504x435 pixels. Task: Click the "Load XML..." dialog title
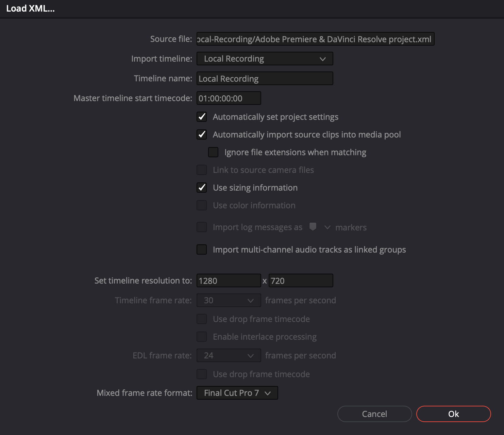click(x=30, y=9)
